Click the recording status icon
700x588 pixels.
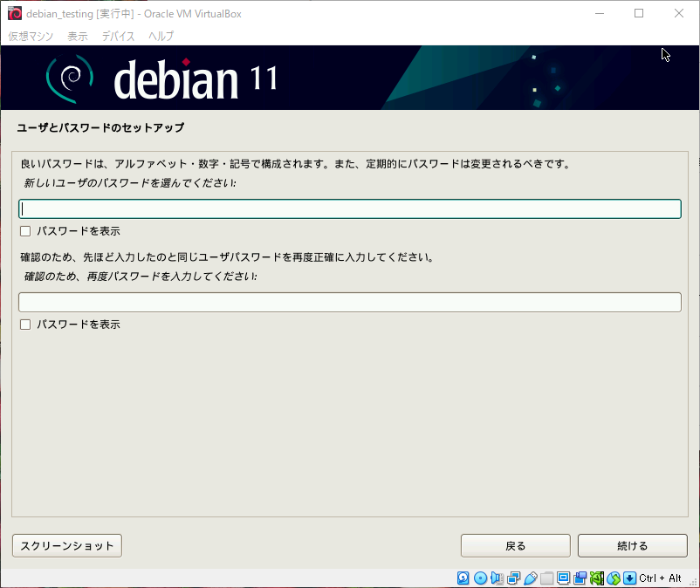580,578
